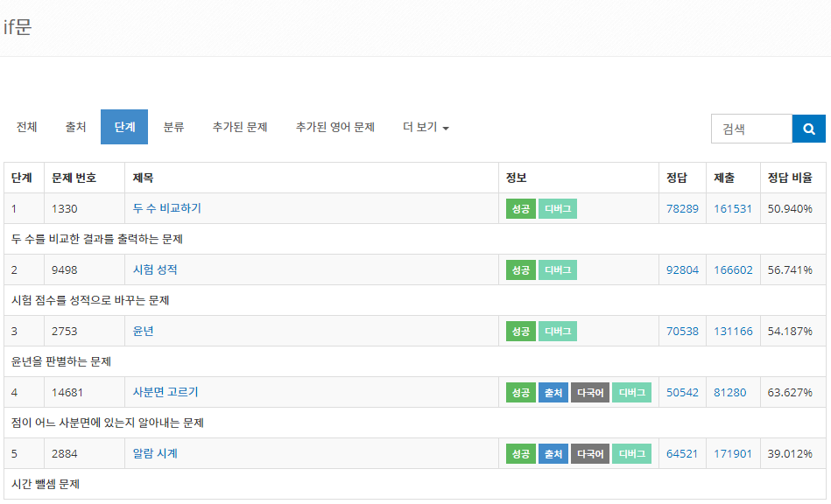The image size is (831, 504).
Task: Focus the 검색 search input field
Action: 751,129
